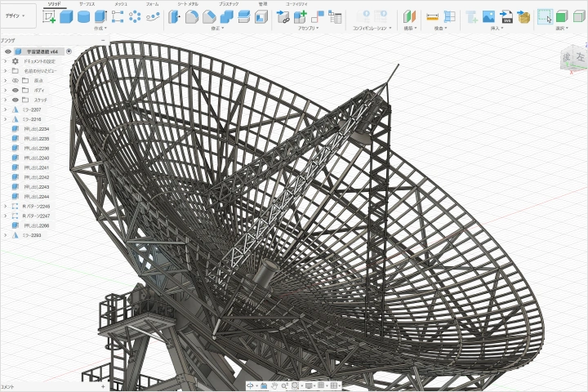Open the アセンブリ panel dropdown
Screen dimensions: 588x392
tap(309, 28)
